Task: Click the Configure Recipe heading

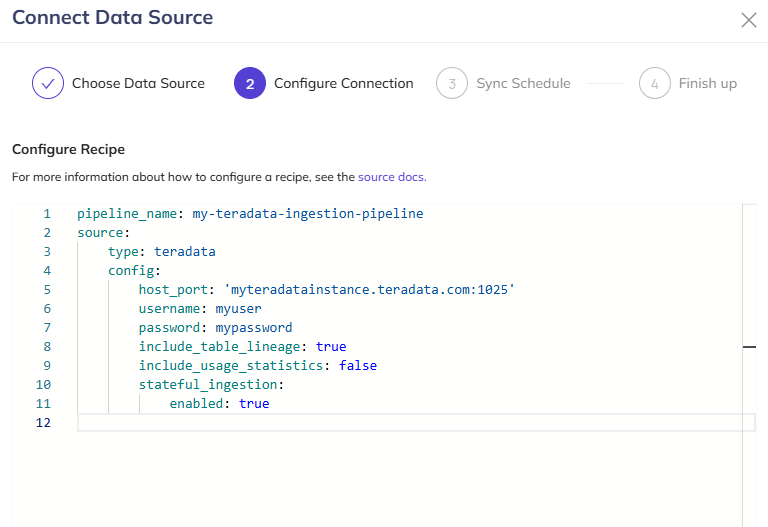Action: pyautogui.click(x=69, y=149)
